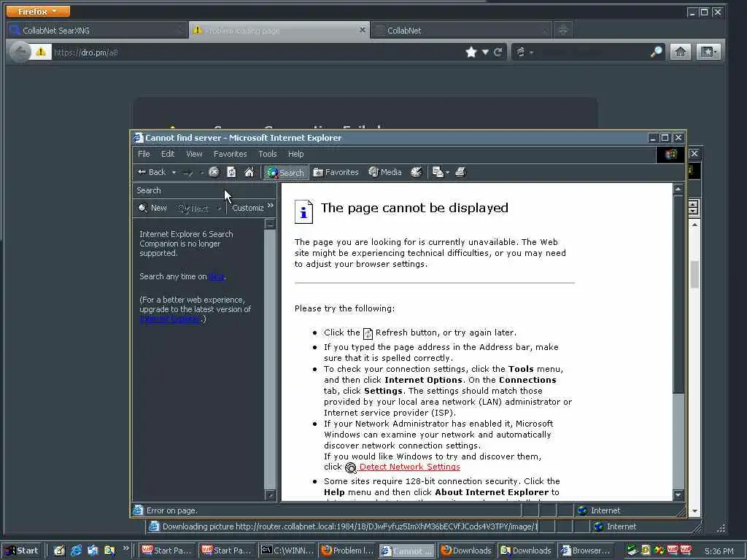
Task: Open a new tab in Firefox
Action: (562, 30)
